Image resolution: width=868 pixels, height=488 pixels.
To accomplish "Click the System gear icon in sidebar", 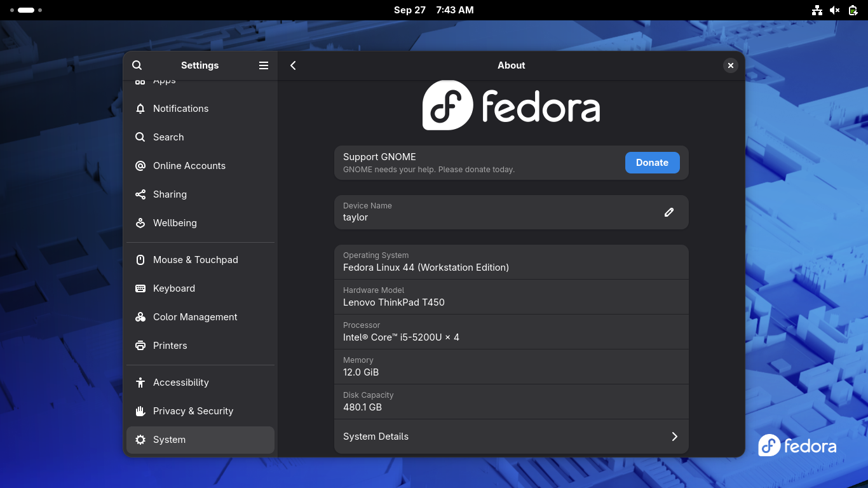I will (140, 440).
